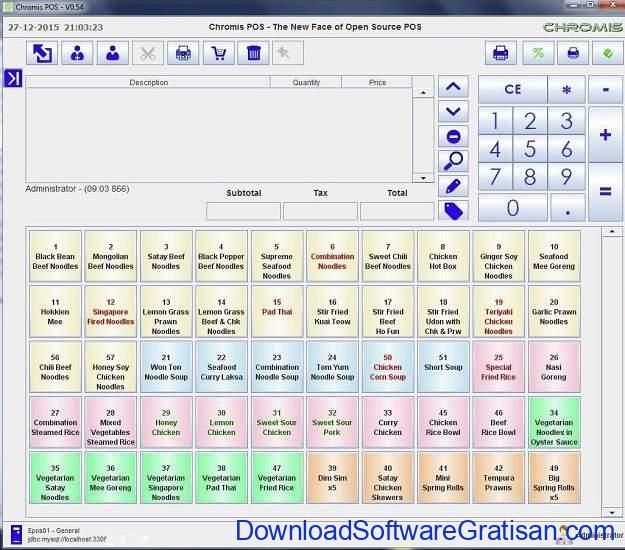
Task: Add Won Ton Noodle Soup
Action: (166, 367)
